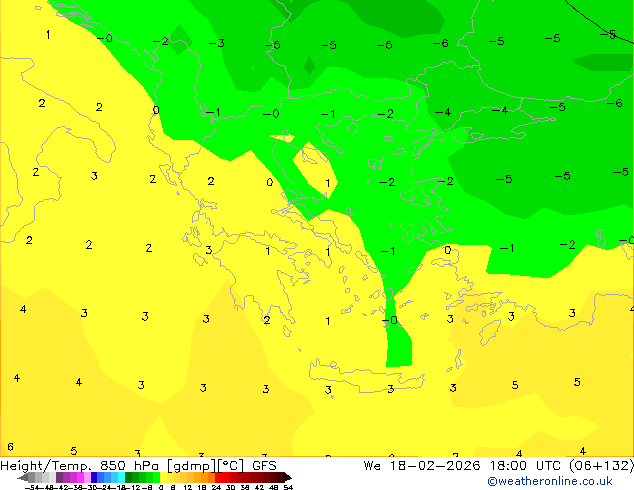Click the '-54' legend scale value
This screenshot has width=634, height=490.
tap(32, 487)
